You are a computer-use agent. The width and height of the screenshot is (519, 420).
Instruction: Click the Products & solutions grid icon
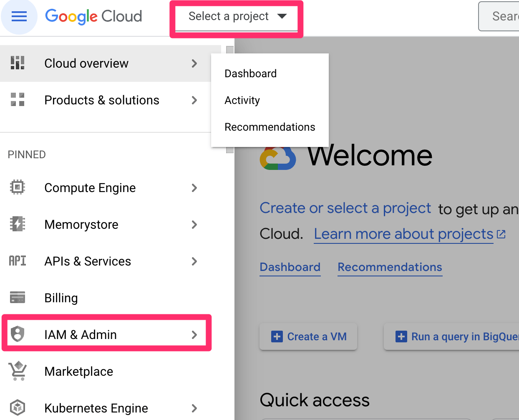pyautogui.click(x=18, y=100)
